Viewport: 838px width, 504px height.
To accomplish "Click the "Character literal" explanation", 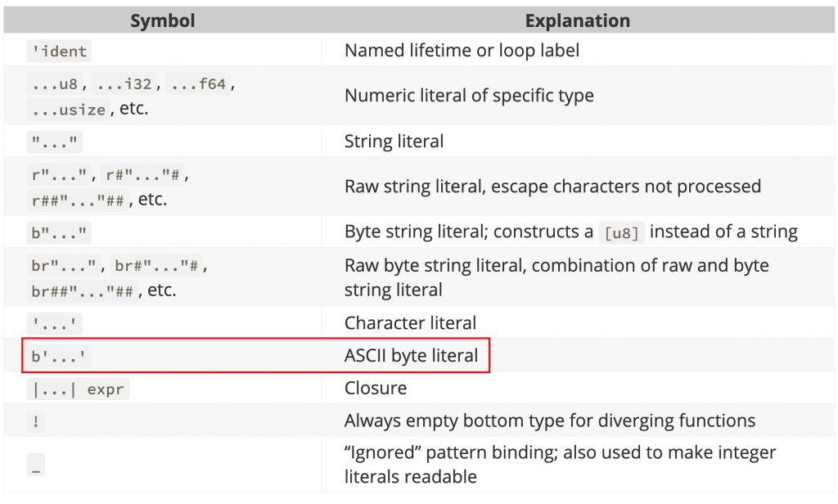I will point(410,323).
